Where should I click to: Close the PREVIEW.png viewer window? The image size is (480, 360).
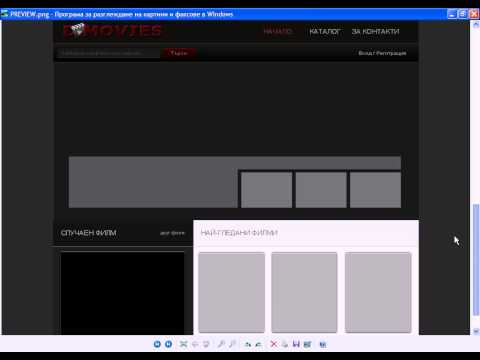(x=474, y=14)
